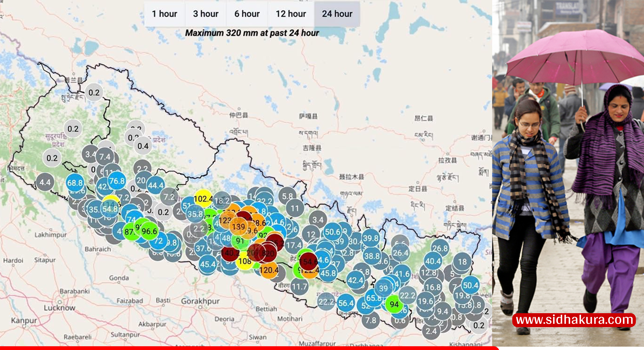
Task: Click the Faizabad map label
Action: 130,301
